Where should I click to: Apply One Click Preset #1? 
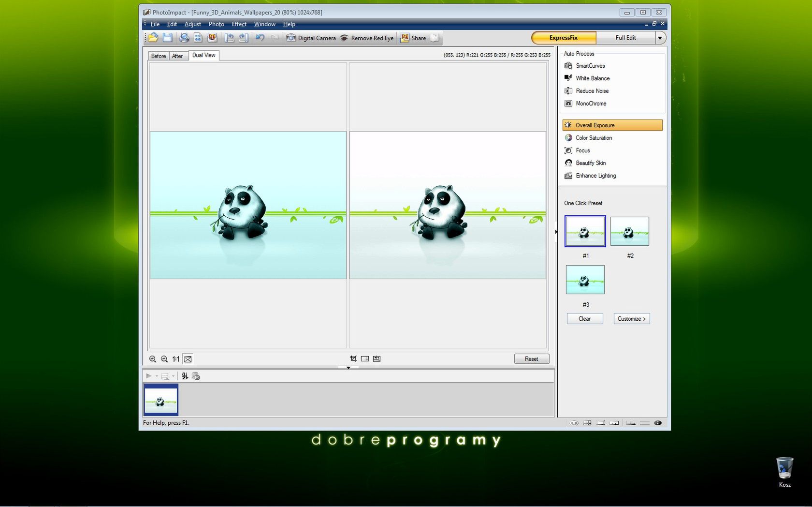[585, 231]
